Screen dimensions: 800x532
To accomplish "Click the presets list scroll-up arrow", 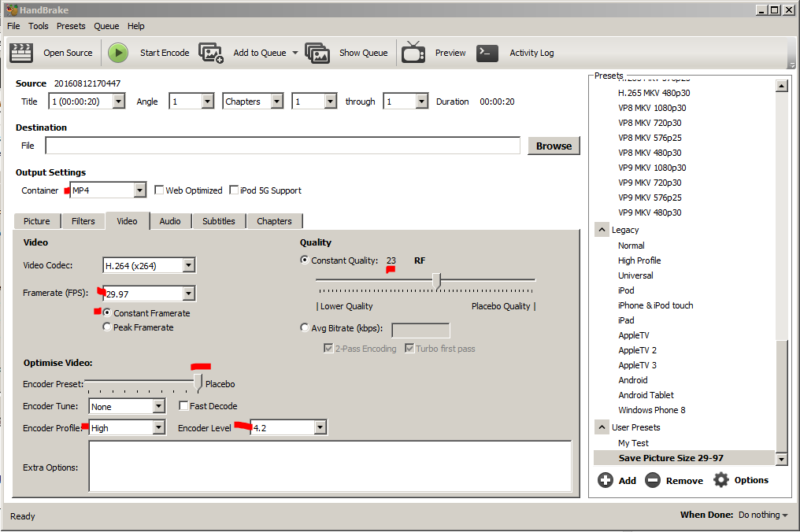I will 781,85.
